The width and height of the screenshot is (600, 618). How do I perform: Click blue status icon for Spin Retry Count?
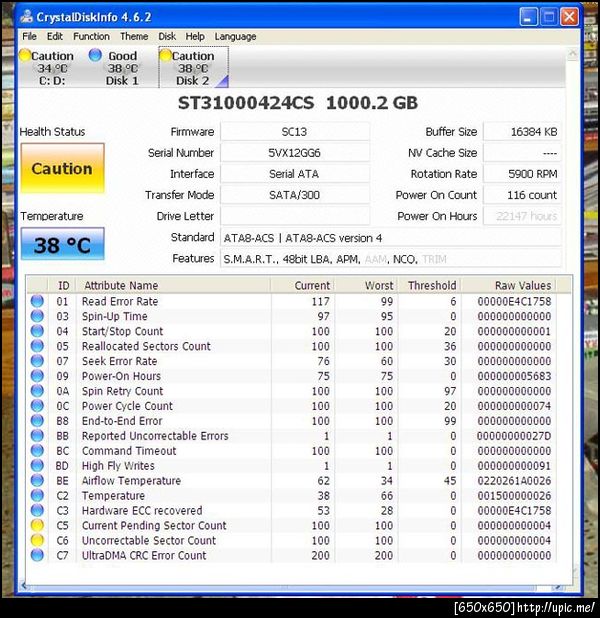click(37, 391)
